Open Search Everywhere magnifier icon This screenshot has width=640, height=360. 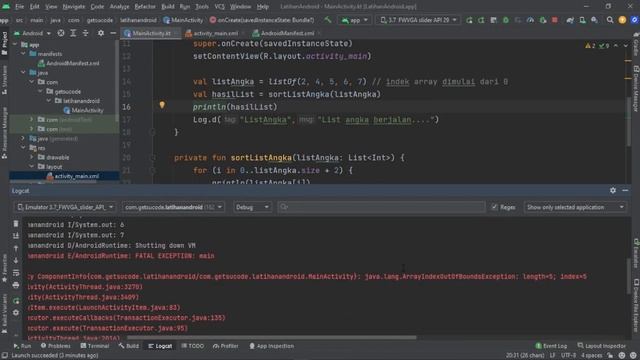pyautogui.click(x=610, y=20)
